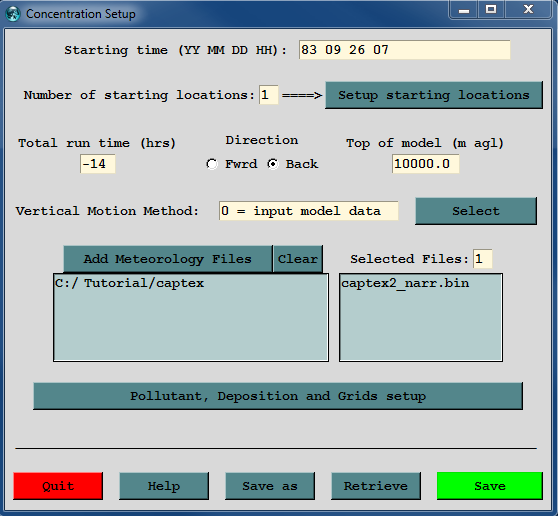The height and width of the screenshot is (516, 558).
Task: Close the Concentration Setup window
Action: (528, 10)
